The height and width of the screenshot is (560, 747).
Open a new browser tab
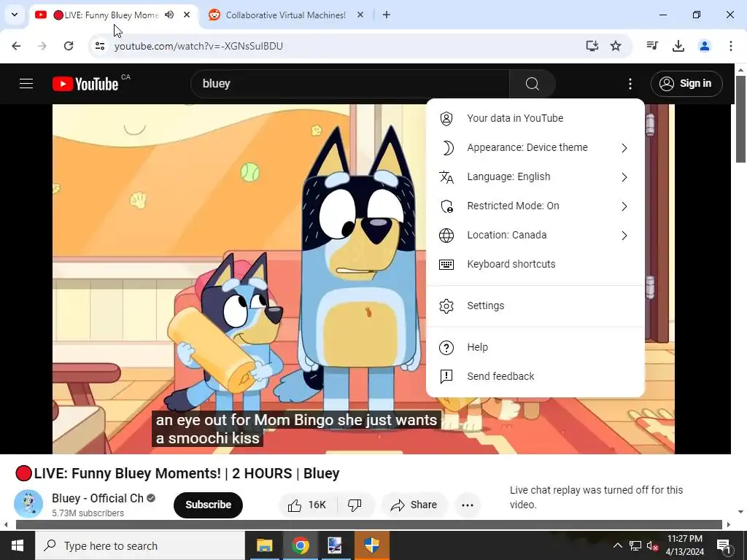coord(387,15)
